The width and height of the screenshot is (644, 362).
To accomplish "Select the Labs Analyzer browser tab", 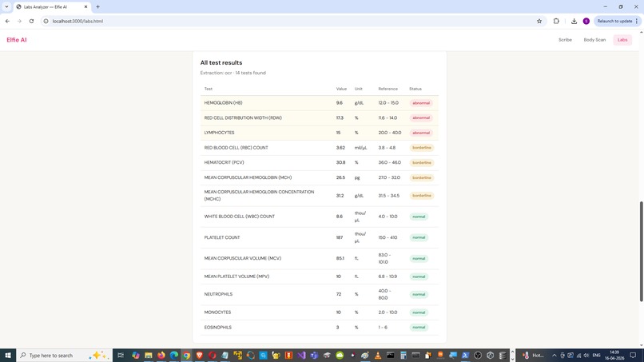I will (x=51, y=6).
